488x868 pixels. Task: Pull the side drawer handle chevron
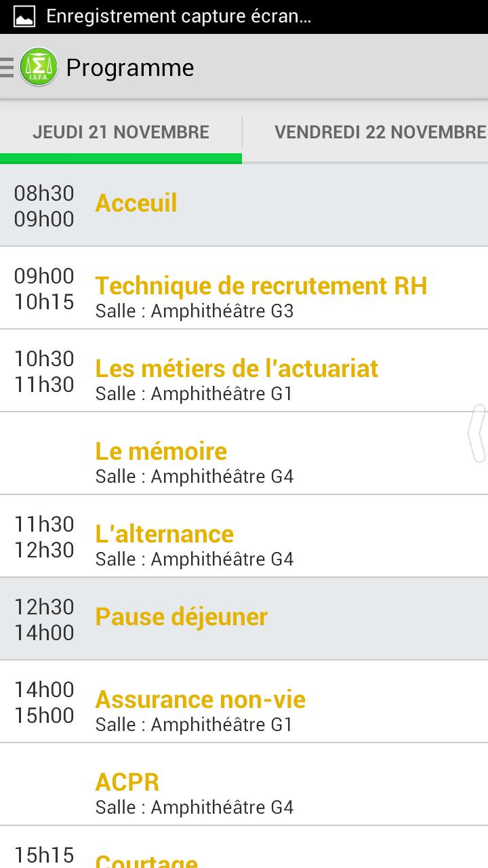(479, 433)
